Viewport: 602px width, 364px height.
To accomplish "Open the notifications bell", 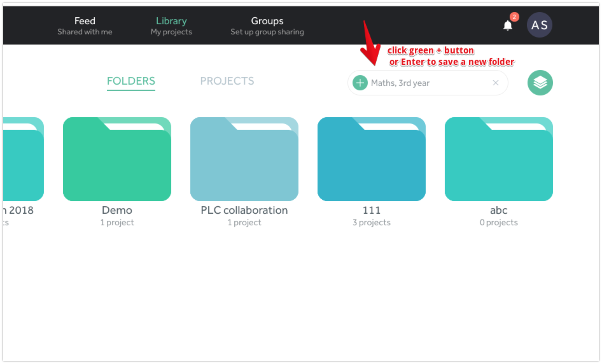I will pyautogui.click(x=507, y=25).
